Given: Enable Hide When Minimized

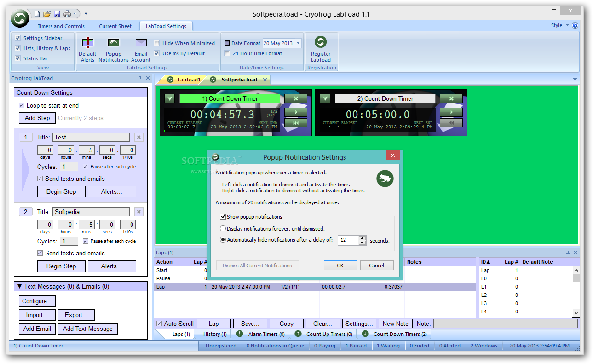Looking at the screenshot, I should [157, 43].
